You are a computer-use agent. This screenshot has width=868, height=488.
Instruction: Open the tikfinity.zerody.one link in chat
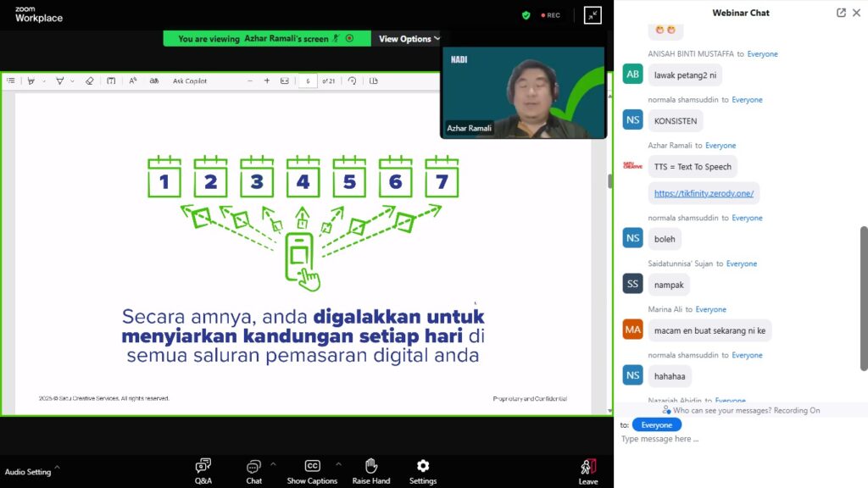tap(704, 193)
